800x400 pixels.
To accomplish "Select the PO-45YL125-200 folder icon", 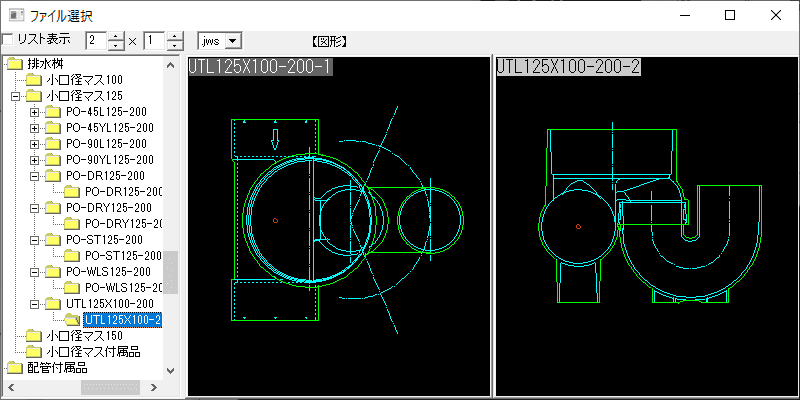I will coord(53,128).
